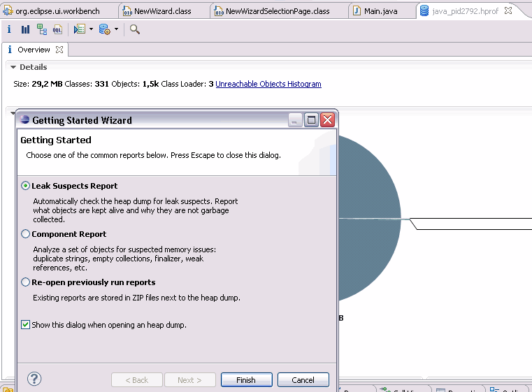Screen dimensions: 532x392
Task: Open the Run Expert System Test dropdown arrow
Action: pyautogui.click(x=91, y=29)
